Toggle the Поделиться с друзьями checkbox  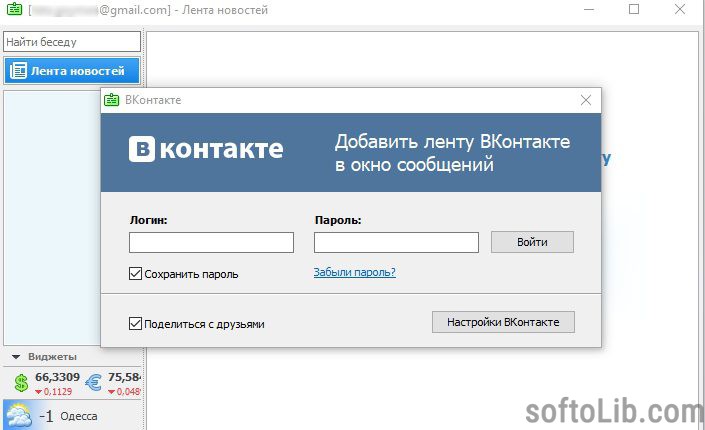pyautogui.click(x=135, y=323)
